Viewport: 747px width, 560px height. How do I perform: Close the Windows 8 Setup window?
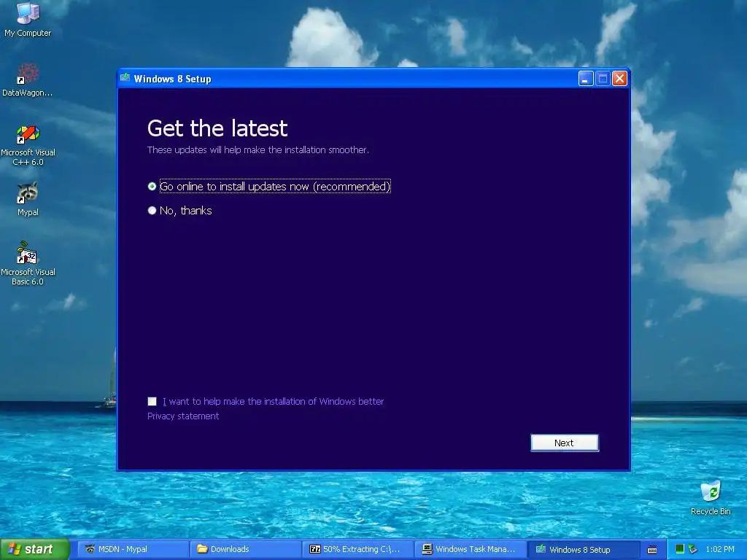(x=619, y=79)
